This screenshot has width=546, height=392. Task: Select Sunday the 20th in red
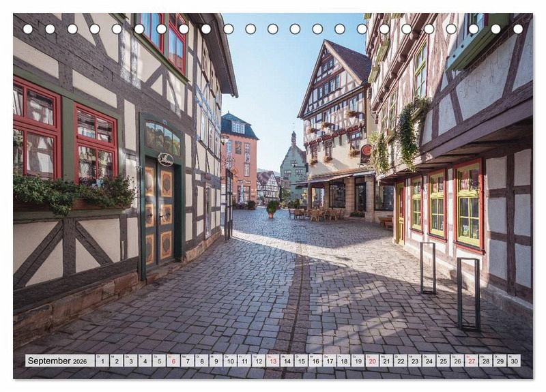(372, 361)
